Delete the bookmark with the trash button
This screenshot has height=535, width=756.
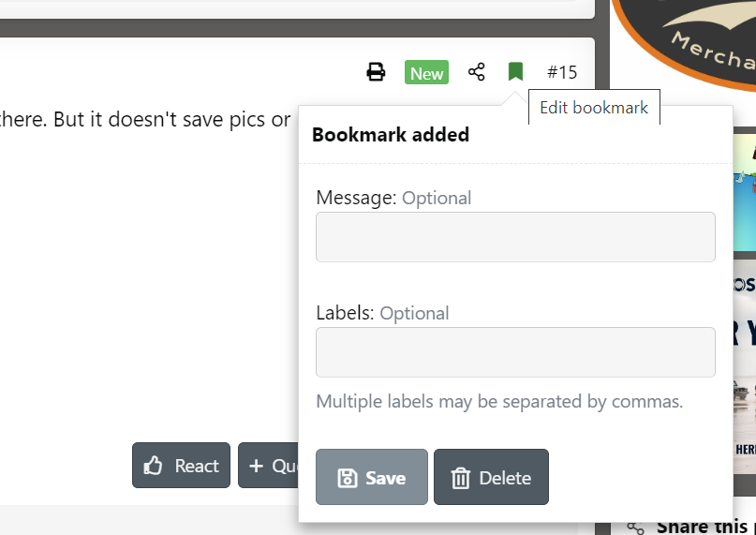491,478
